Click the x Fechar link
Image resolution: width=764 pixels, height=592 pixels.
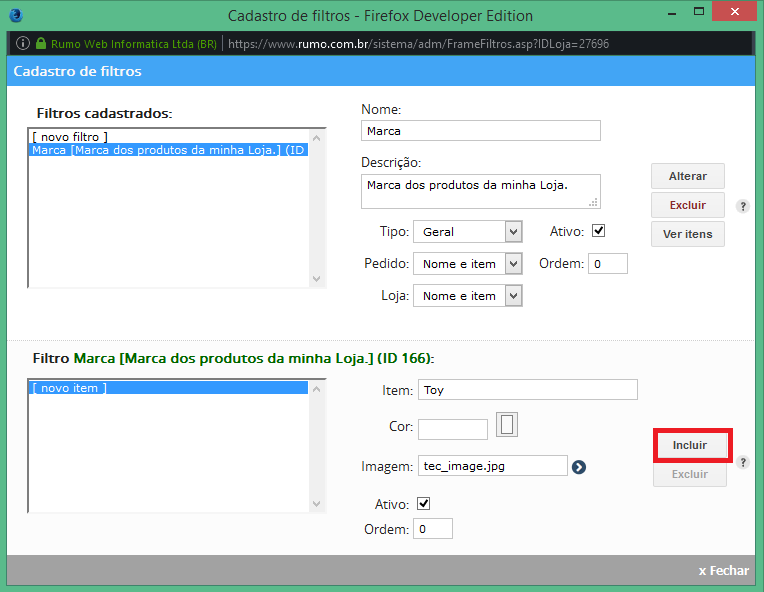(724, 571)
